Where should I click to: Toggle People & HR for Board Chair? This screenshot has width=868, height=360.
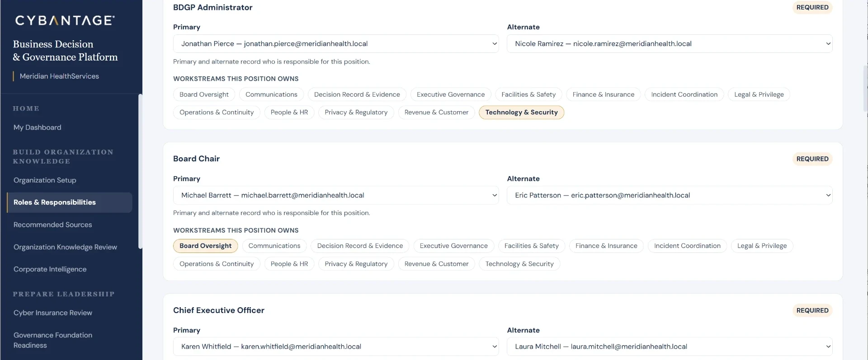[289, 264]
